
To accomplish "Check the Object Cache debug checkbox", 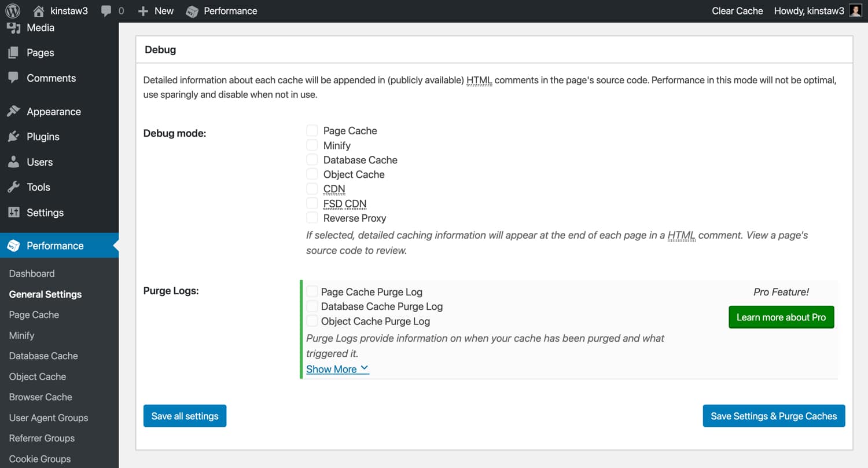I will point(312,174).
